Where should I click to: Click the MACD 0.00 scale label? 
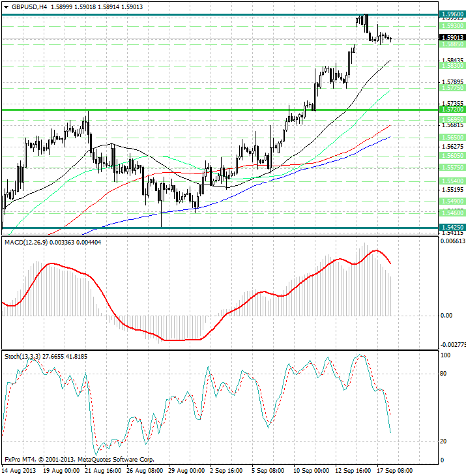click(446, 316)
